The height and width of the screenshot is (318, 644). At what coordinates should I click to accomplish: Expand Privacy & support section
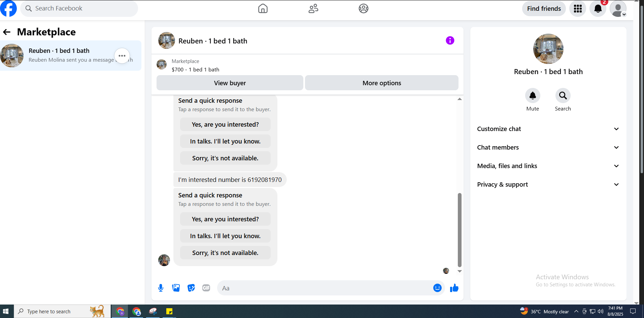[548, 185]
